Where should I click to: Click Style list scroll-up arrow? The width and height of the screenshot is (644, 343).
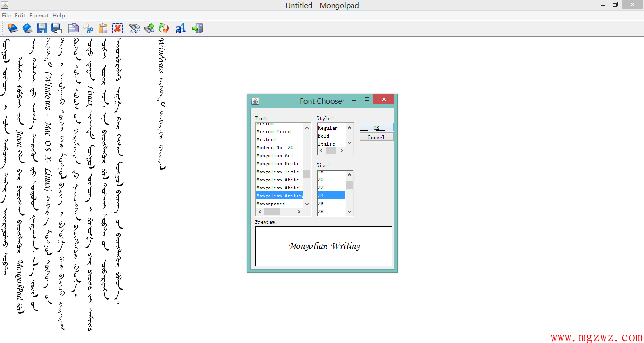[350, 127]
